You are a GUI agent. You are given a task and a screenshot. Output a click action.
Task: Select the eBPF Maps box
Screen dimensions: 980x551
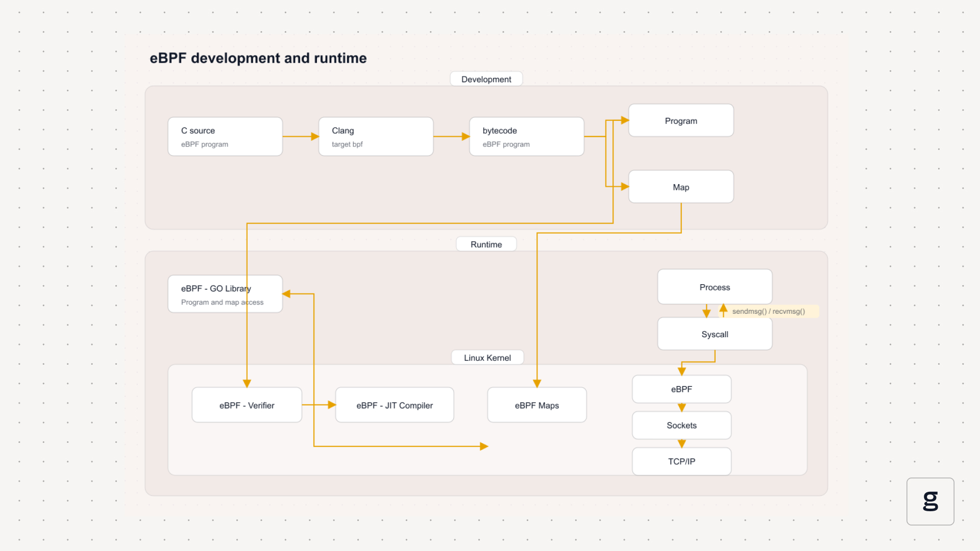coord(537,405)
